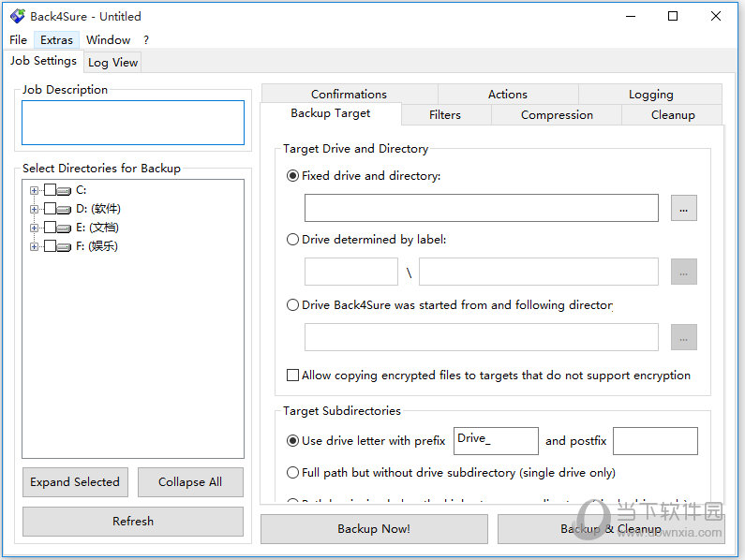Viewport: 745px width, 560px height.
Task: Enable allow copying encrypted files checkbox
Action: click(x=292, y=376)
